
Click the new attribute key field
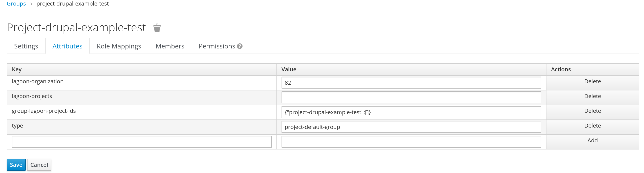click(141, 141)
